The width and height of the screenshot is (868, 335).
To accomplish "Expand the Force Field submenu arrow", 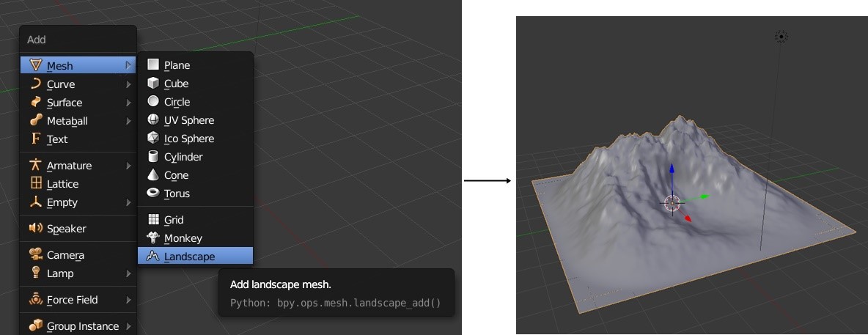I will click(128, 300).
